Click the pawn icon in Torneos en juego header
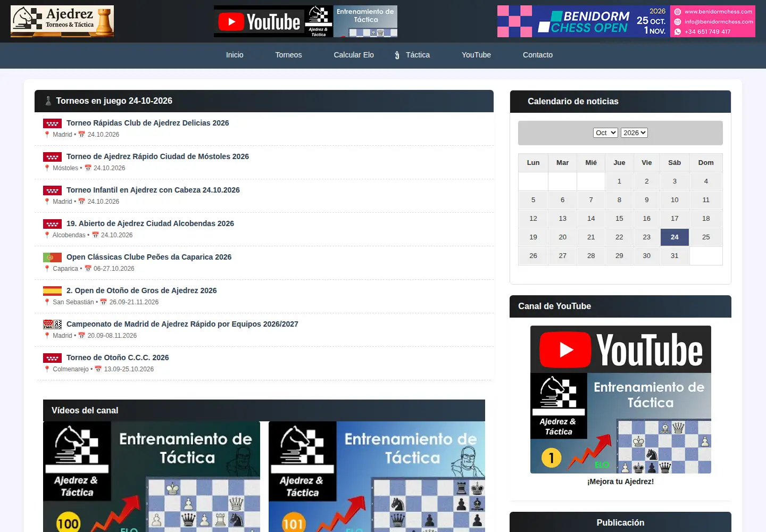Screen dimensions: 766x532 [48, 101]
